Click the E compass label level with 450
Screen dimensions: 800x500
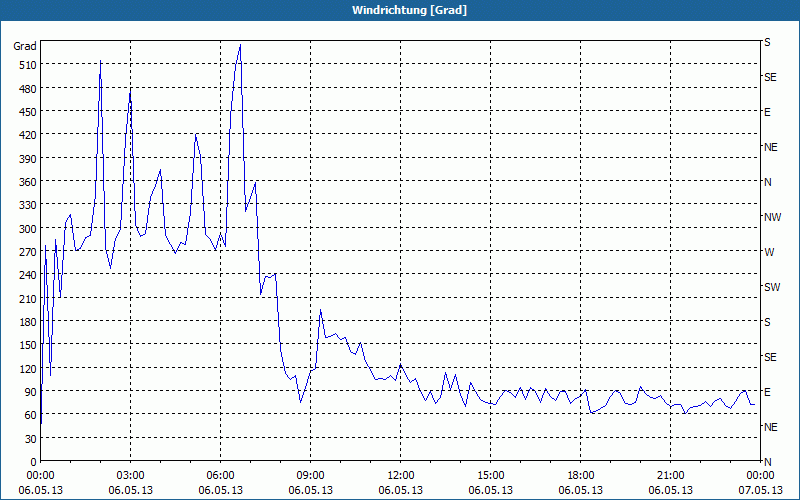coord(767,112)
